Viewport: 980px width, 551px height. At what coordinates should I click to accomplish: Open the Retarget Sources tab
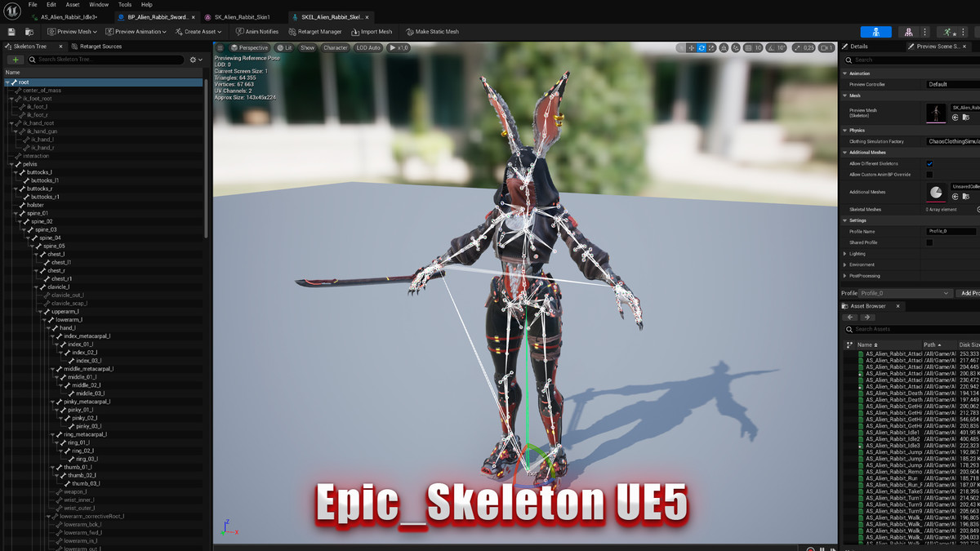click(x=96, y=47)
